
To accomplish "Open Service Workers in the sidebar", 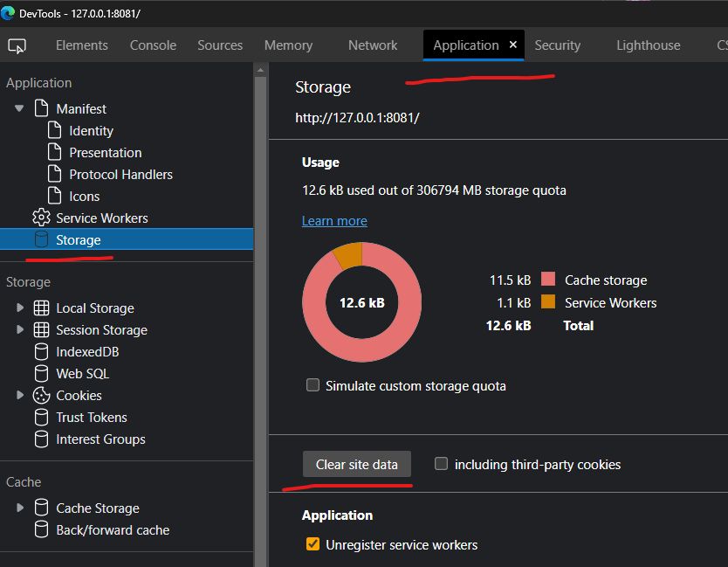I will click(101, 218).
